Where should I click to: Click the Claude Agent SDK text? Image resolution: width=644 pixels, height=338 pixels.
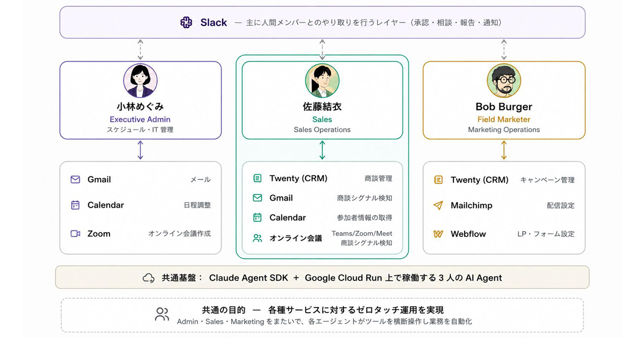(x=248, y=278)
